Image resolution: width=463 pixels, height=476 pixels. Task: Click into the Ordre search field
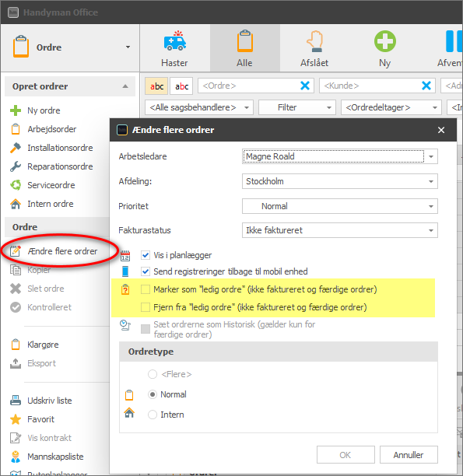(x=249, y=86)
